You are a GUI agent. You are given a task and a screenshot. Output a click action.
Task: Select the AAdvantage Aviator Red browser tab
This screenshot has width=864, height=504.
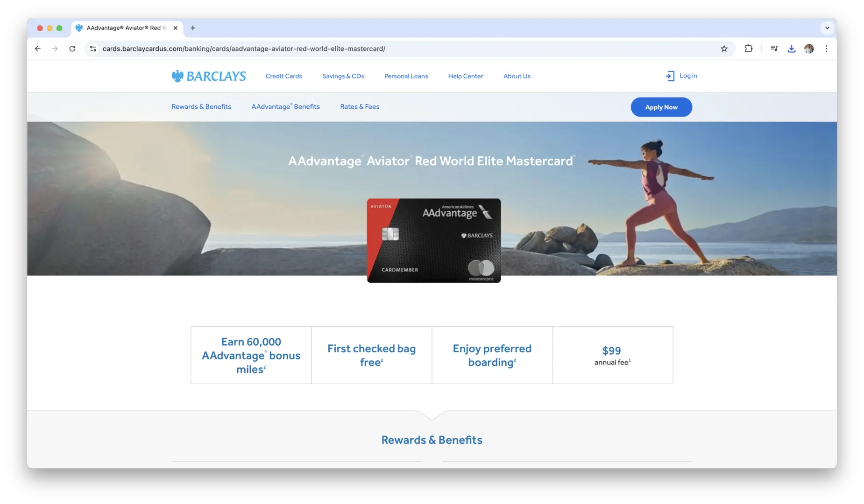pos(127,28)
